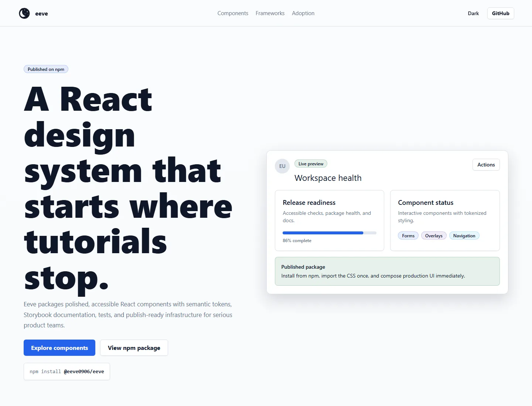532x406 pixels.
Task: Toggle the Dark theme switch
Action: tap(473, 13)
